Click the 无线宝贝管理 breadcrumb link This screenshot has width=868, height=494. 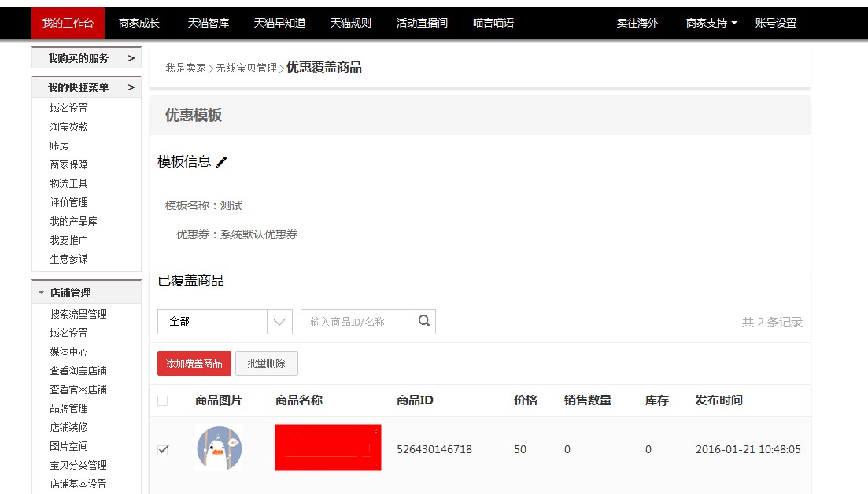[246, 68]
